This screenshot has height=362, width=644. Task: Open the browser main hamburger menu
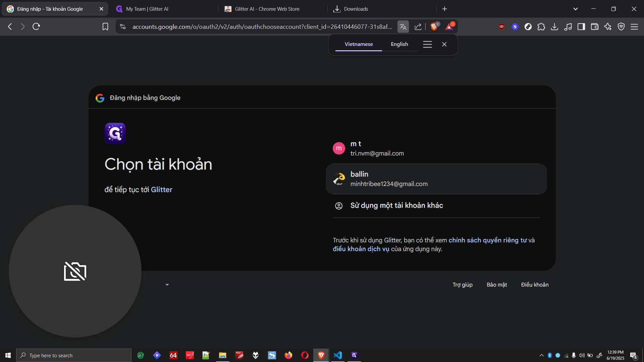pos(634,27)
